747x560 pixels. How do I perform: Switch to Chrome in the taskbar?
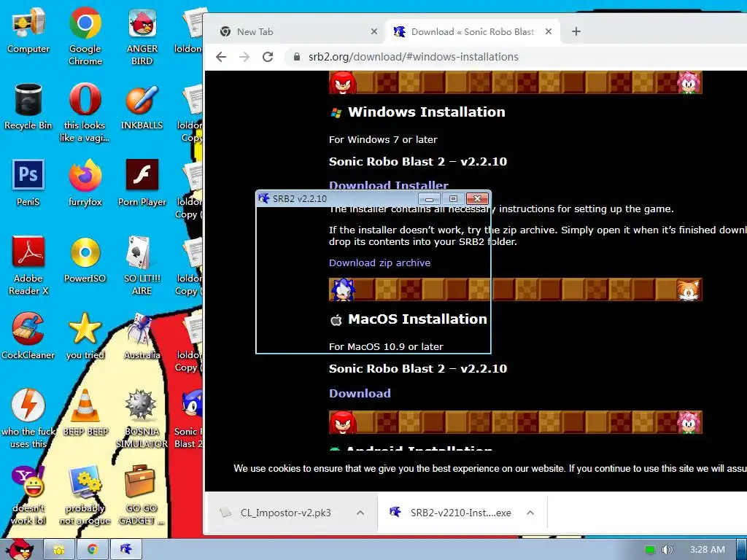(93, 550)
